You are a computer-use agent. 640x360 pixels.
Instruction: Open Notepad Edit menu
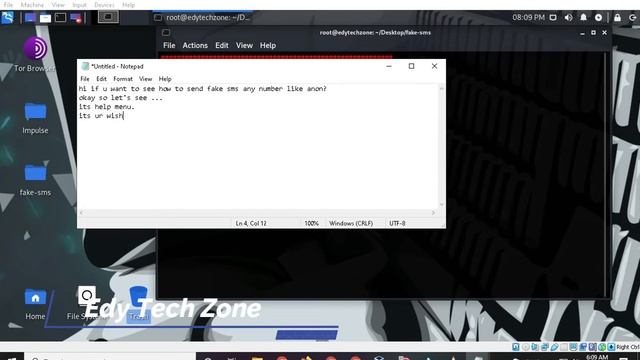[x=101, y=79]
